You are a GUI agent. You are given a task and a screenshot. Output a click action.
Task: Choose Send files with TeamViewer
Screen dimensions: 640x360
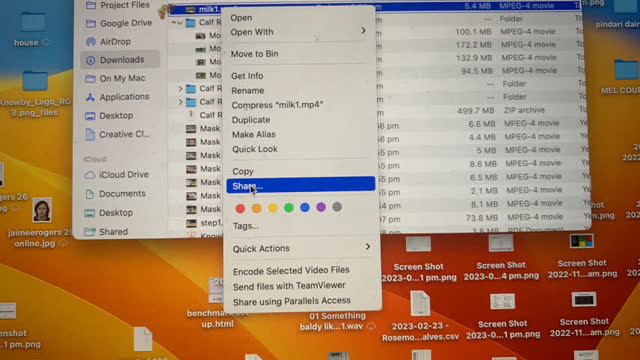click(x=289, y=286)
